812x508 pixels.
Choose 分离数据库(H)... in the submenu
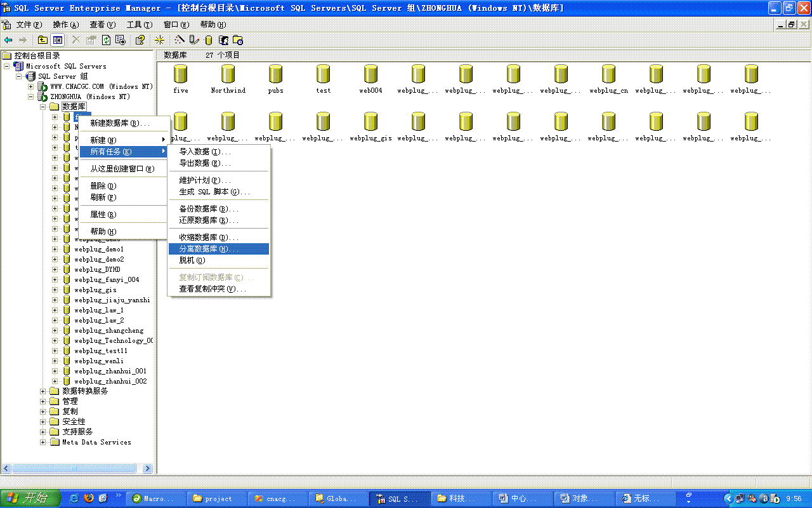(x=219, y=249)
